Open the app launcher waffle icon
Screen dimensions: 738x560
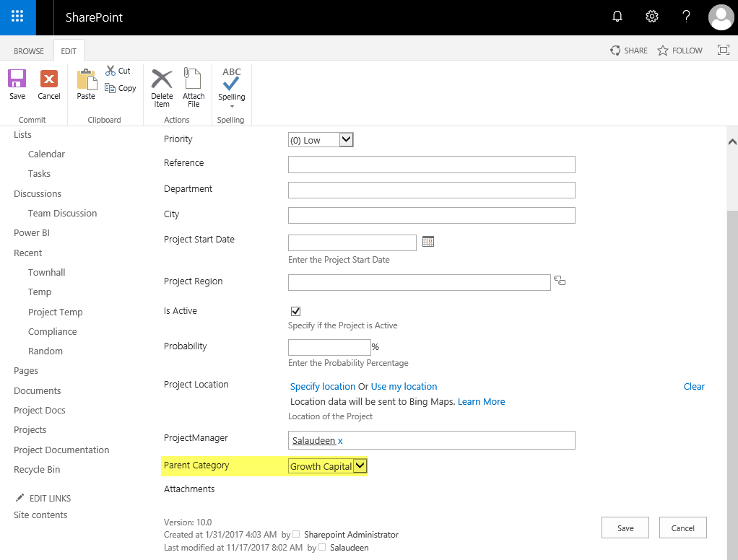click(x=17, y=17)
